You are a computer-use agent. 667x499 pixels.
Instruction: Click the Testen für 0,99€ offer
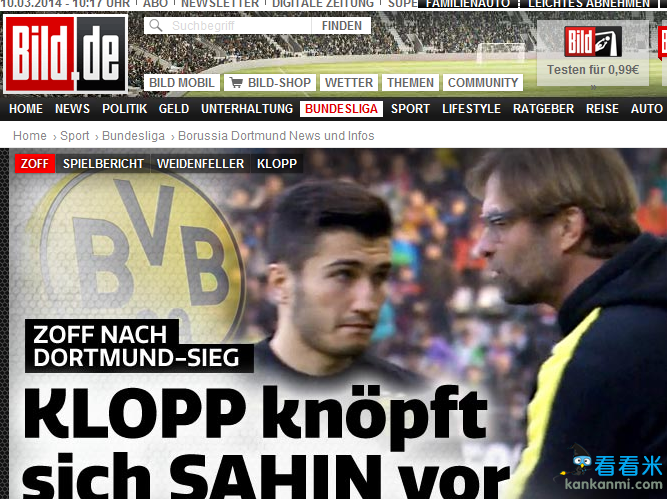pos(593,70)
